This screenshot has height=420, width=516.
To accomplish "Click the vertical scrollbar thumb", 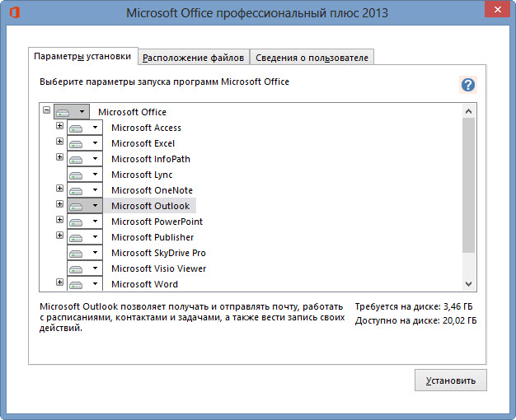I will tap(469, 185).
